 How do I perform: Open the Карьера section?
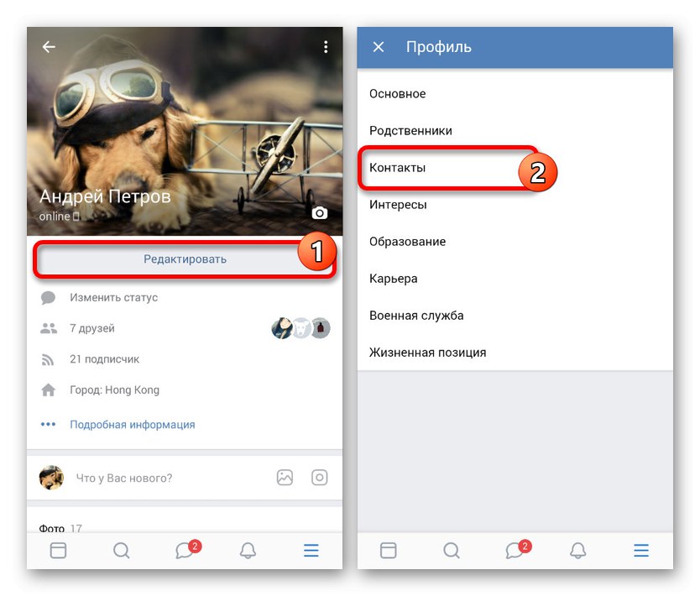[515, 279]
